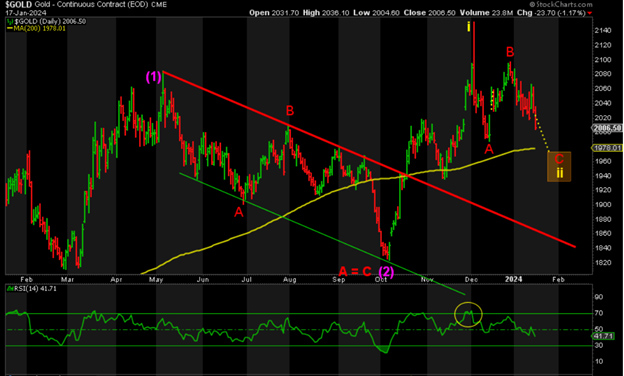Click the magenta (2) wave label
Screen dimensions: 624x376
point(386,272)
